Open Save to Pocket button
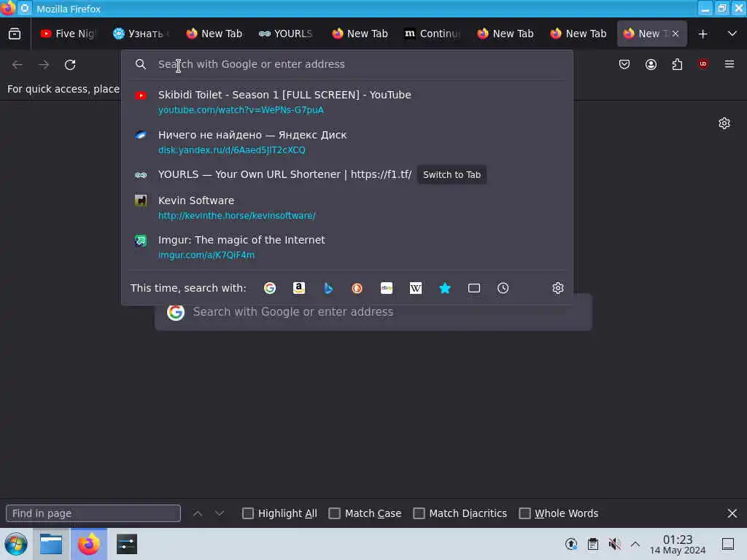The image size is (747, 560). pos(624,64)
